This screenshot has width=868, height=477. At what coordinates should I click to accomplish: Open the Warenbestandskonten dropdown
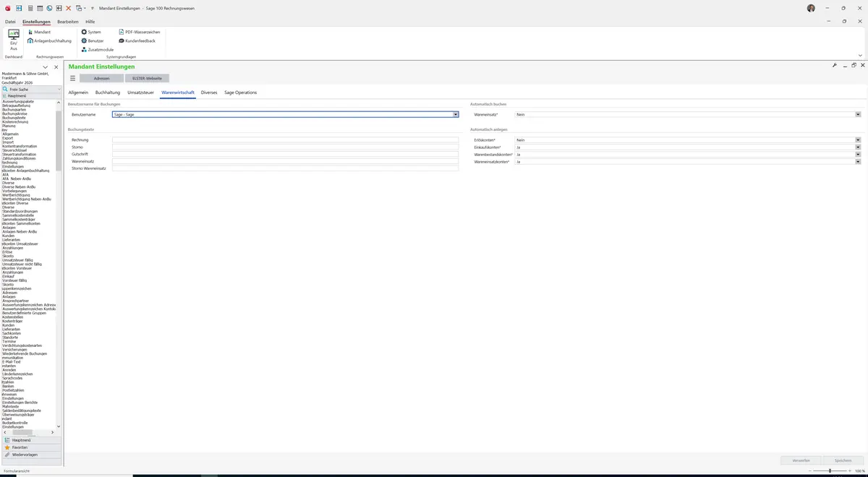tap(858, 154)
